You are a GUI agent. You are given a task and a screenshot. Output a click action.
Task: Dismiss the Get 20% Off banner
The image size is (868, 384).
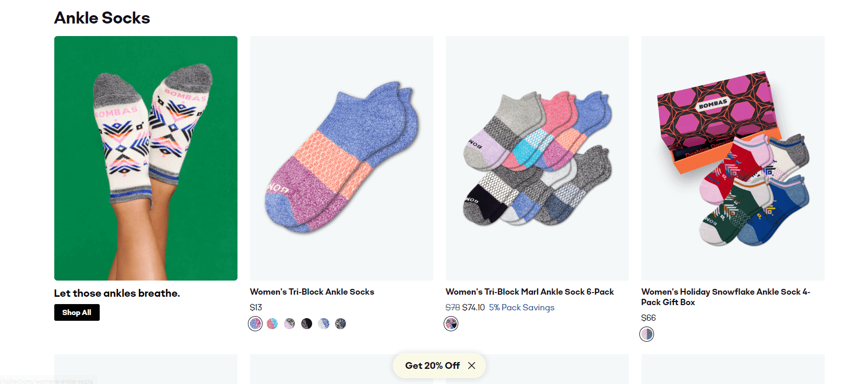pos(471,365)
